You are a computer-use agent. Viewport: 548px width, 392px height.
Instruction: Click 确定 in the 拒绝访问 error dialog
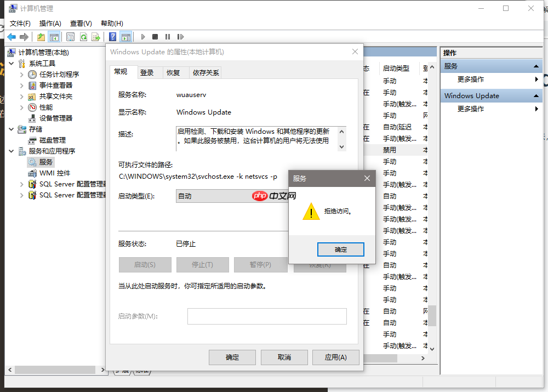[340, 249]
